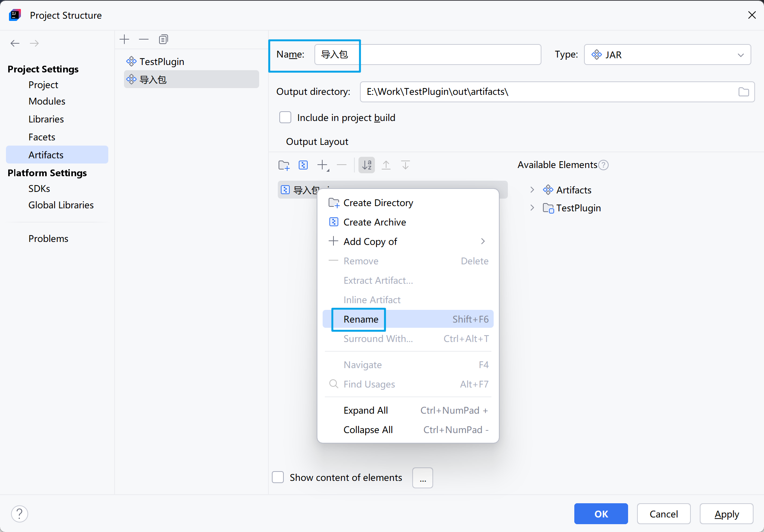Click the copy artifact icon
Viewport: 764px width, 532px height.
coord(164,39)
